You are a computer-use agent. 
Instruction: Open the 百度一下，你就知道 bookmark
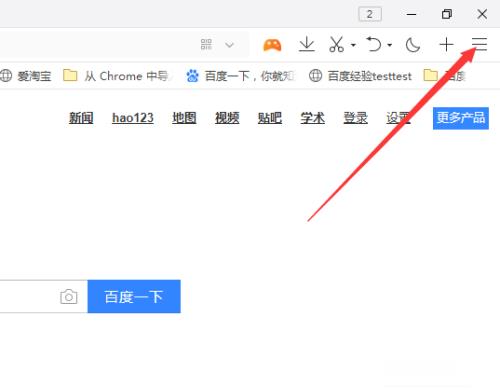coord(240,76)
